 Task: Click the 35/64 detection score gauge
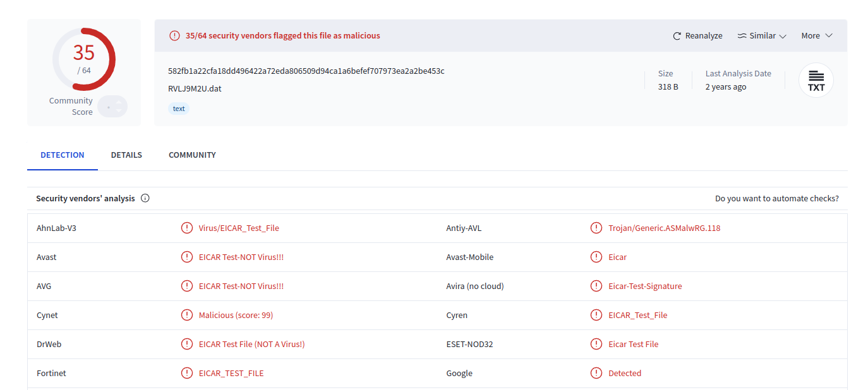(84, 59)
